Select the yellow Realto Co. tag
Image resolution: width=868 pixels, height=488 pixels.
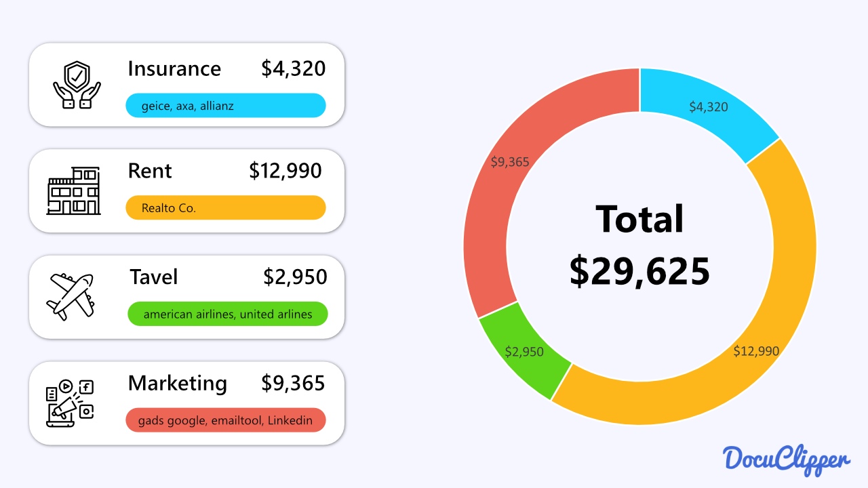(x=226, y=208)
